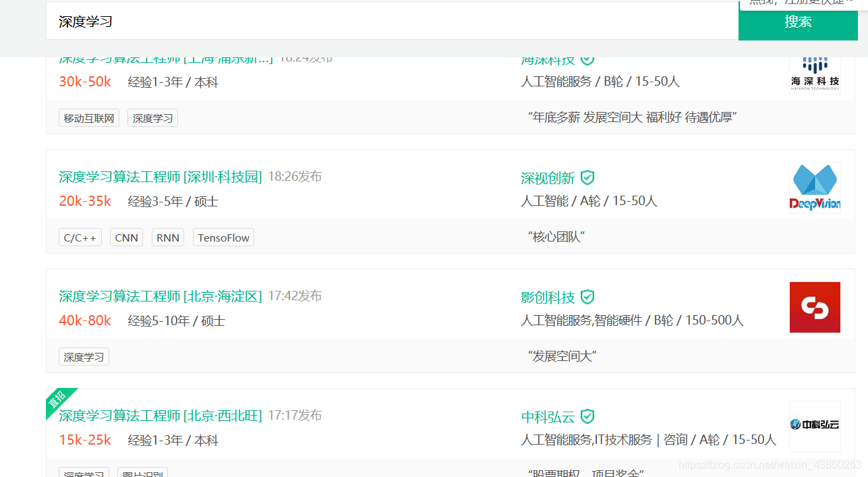
Task: Click the 15k-25k salary text
Action: pyautogui.click(x=85, y=440)
